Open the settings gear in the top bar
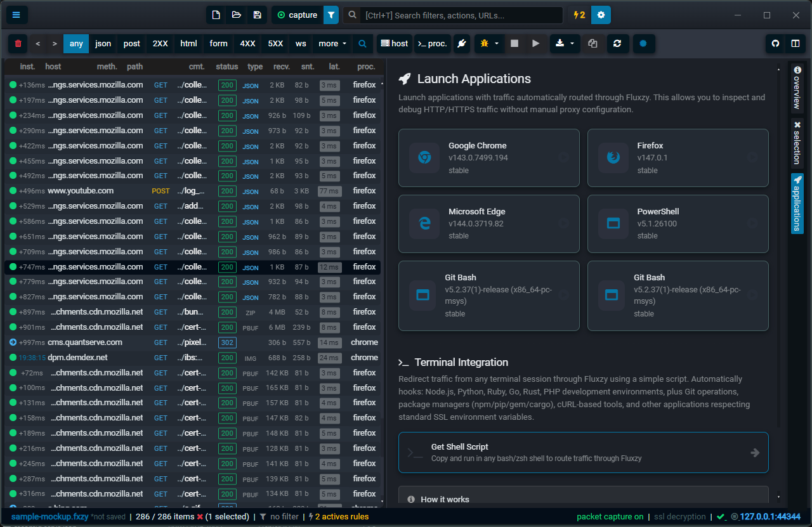812x527 pixels. (601, 15)
